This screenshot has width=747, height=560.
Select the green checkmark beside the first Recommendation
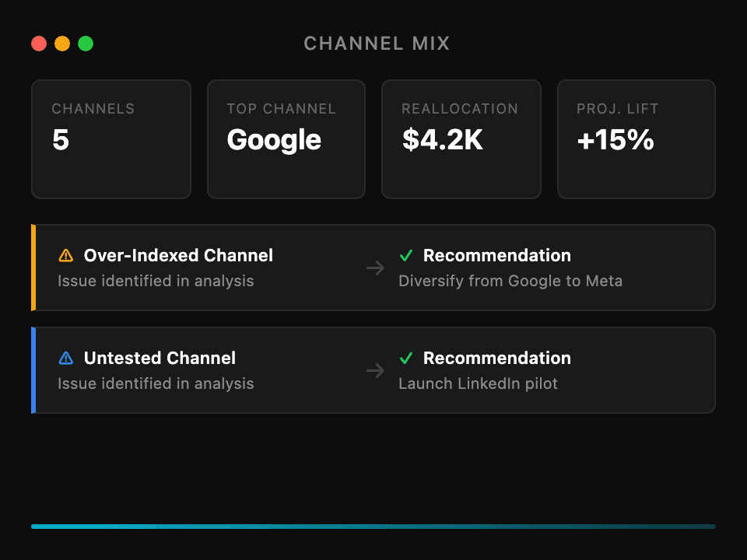pos(405,255)
